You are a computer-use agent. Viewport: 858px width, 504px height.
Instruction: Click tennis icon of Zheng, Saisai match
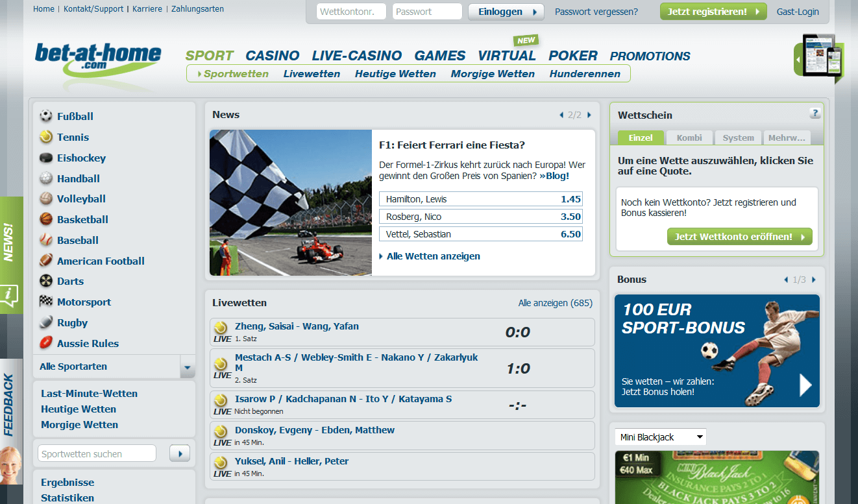pyautogui.click(x=221, y=328)
